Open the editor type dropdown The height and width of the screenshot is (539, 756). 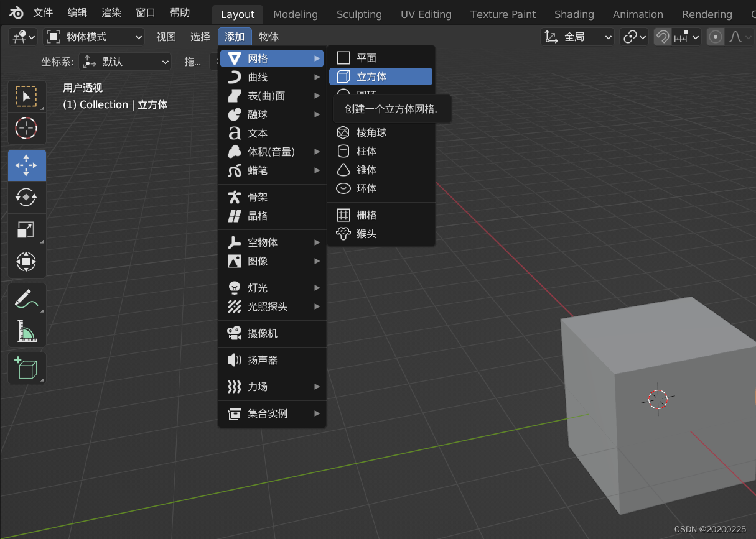24,37
